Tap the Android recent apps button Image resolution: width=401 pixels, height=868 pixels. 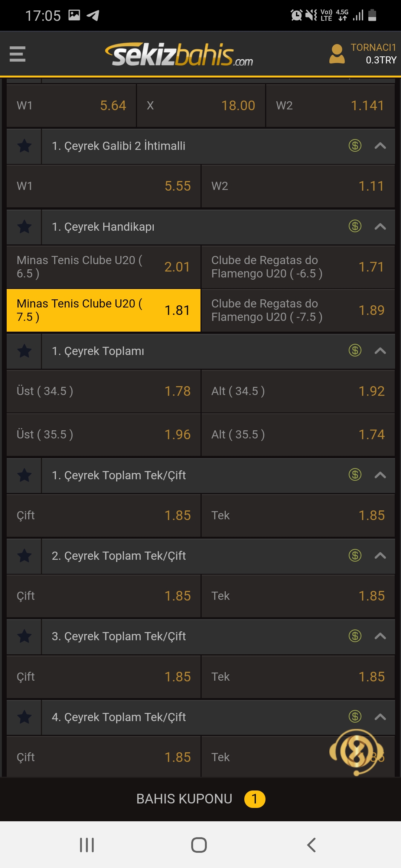pyautogui.click(x=87, y=845)
